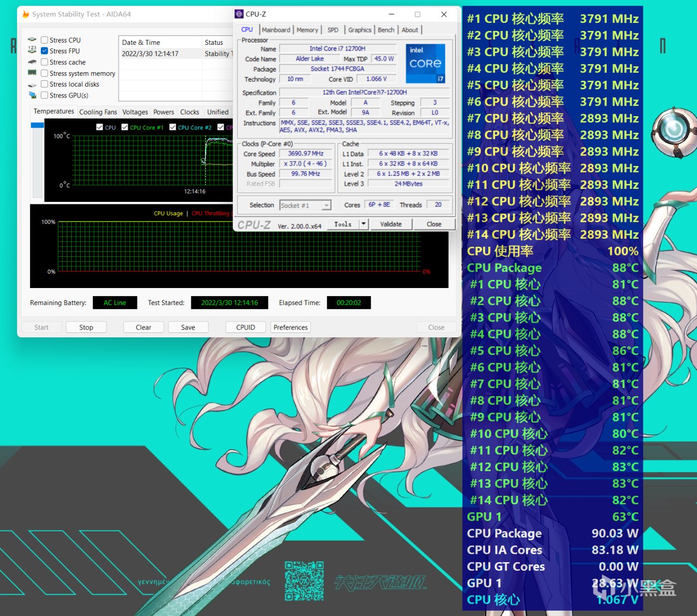Click the RAM icon beside Stress system memory
The width and height of the screenshot is (697, 616).
click(32, 73)
